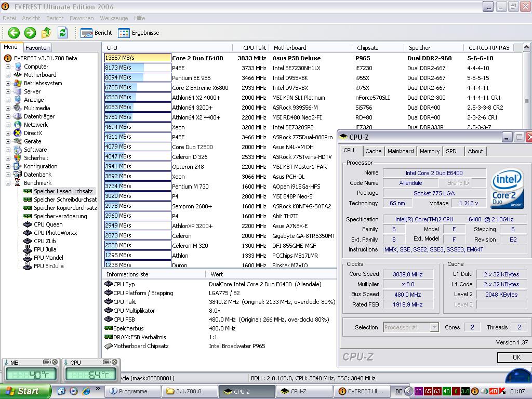Open the Werkzeuge menu
532x399 pixels.
114,18
